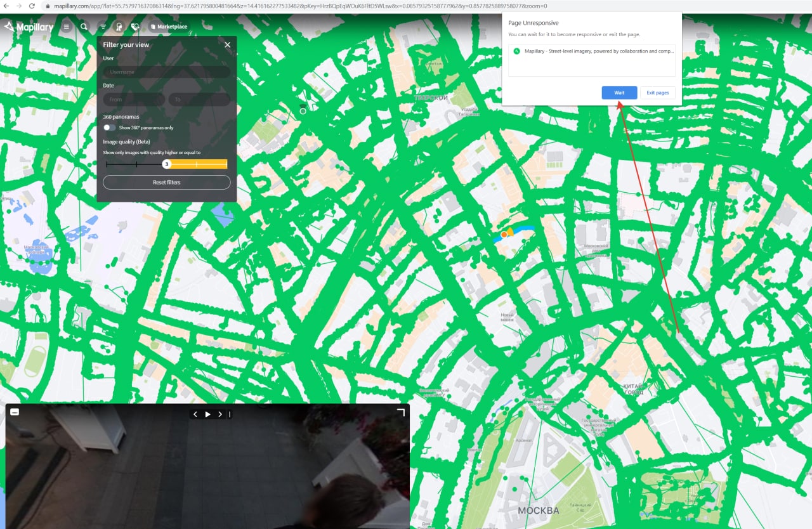Click the МОСКВА map label

539,511
